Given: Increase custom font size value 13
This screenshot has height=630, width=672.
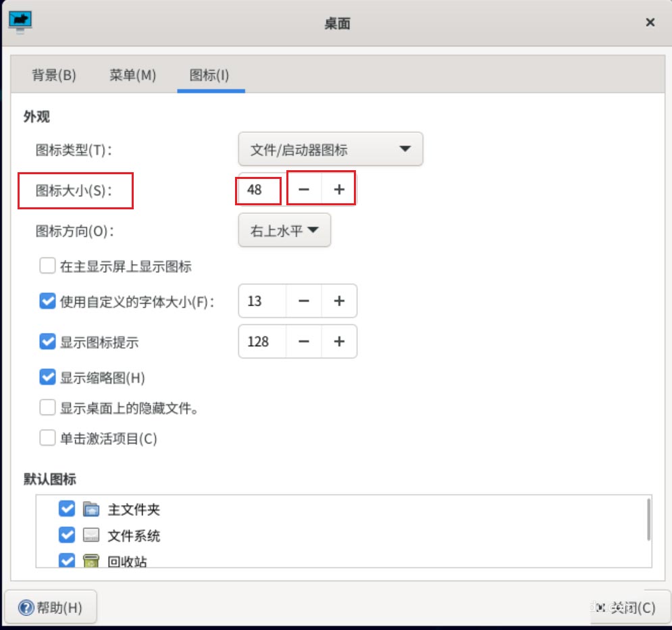Looking at the screenshot, I should click(339, 301).
